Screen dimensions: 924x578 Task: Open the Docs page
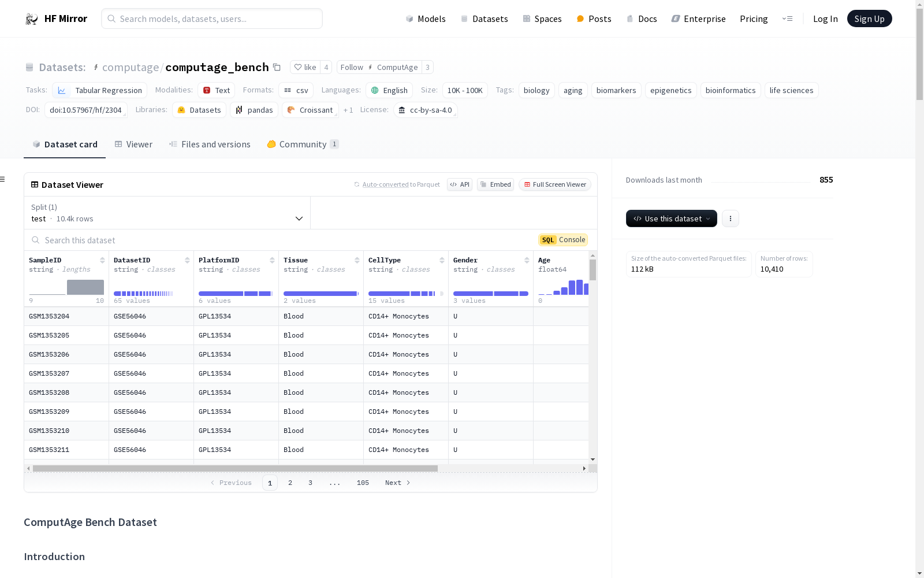[x=642, y=18]
